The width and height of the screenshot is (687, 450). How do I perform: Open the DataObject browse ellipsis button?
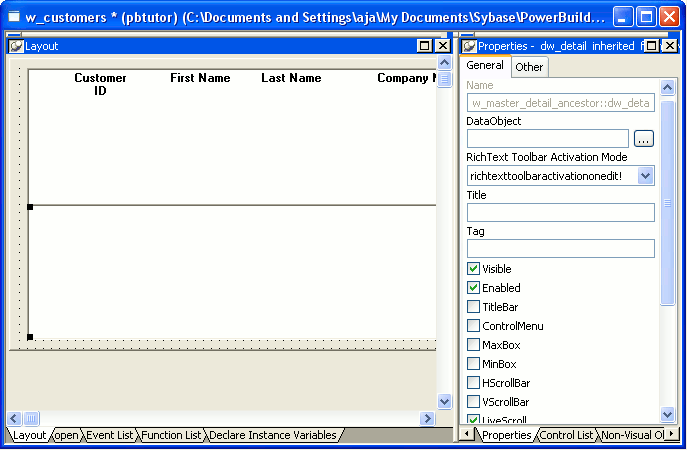644,139
